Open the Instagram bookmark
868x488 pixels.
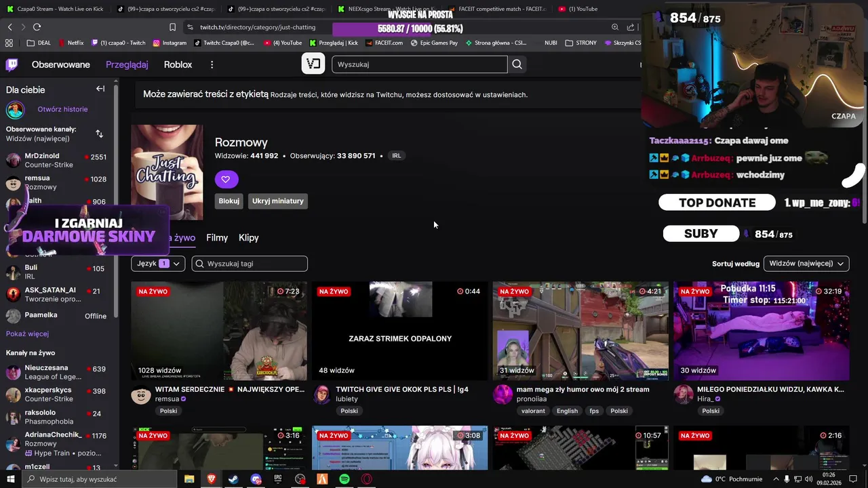(170, 43)
